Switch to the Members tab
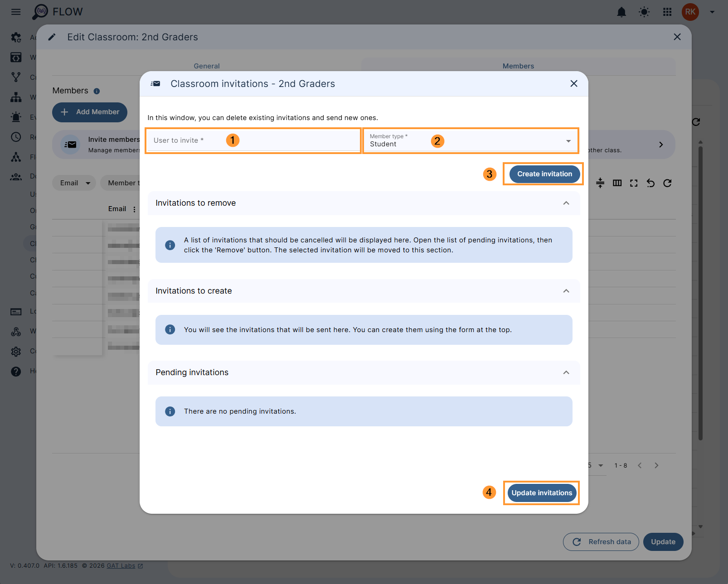 518,66
